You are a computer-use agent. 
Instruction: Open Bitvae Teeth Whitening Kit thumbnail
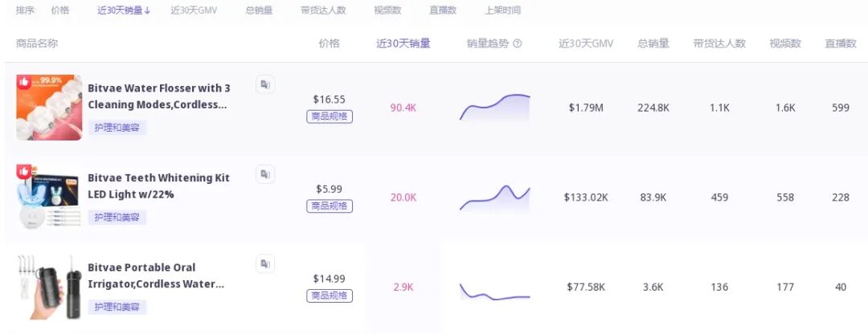pyautogui.click(x=49, y=197)
